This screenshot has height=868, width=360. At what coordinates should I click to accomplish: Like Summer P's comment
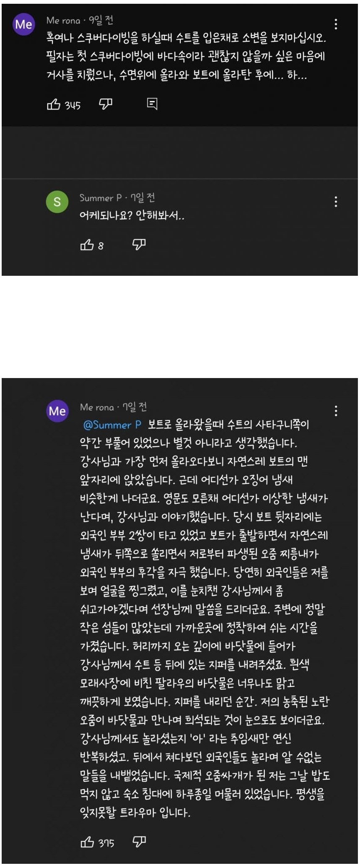[x=87, y=245]
